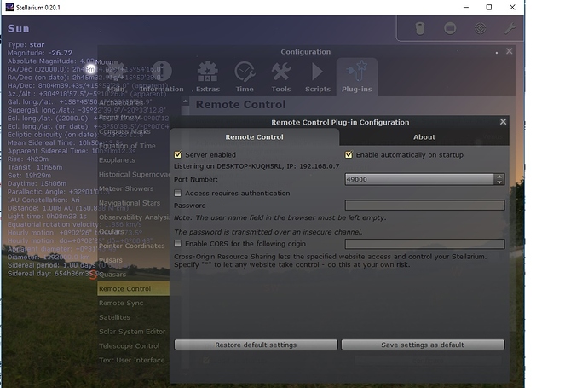
Task: Select the Plug-ins configuration section
Action: point(356,76)
